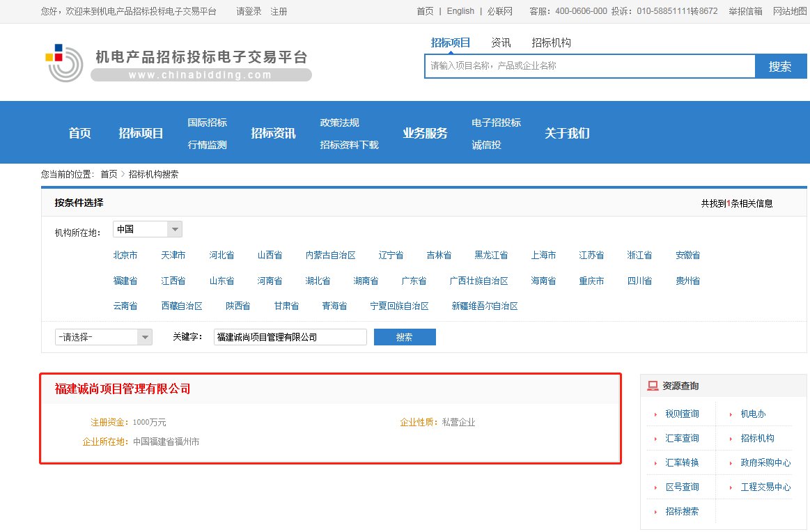Switch to the 招标机构 search tab
This screenshot has height=532, width=810.
551,43
